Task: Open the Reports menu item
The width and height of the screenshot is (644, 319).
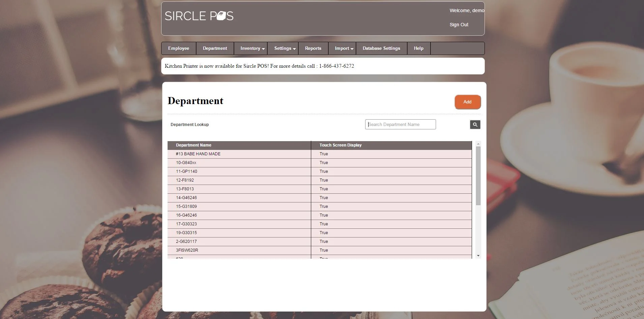Action: pos(313,49)
